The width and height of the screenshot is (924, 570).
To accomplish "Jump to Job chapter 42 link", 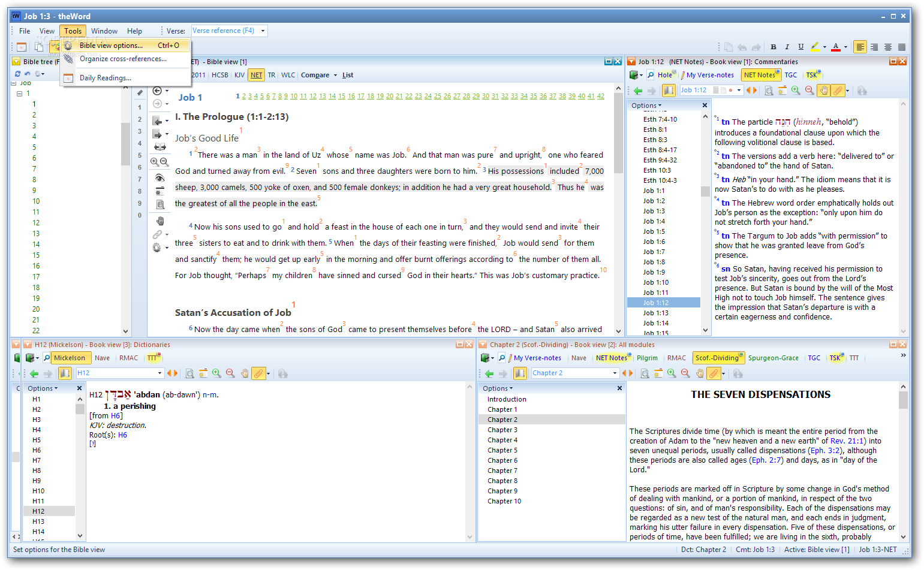I will [x=601, y=96].
